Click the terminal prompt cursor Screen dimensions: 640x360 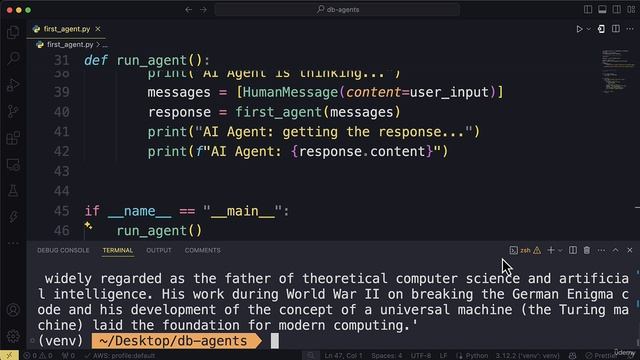[x=275, y=341]
